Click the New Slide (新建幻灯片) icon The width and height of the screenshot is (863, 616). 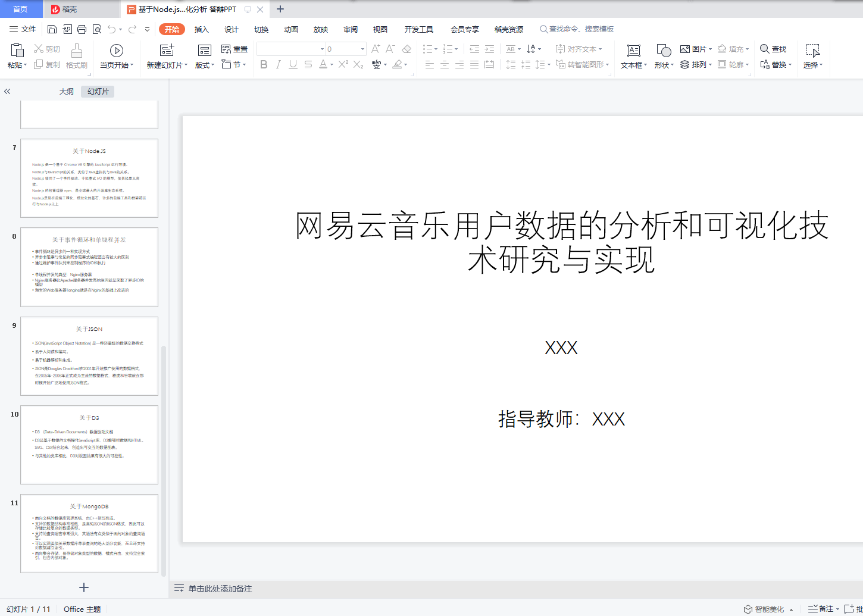[x=167, y=50]
